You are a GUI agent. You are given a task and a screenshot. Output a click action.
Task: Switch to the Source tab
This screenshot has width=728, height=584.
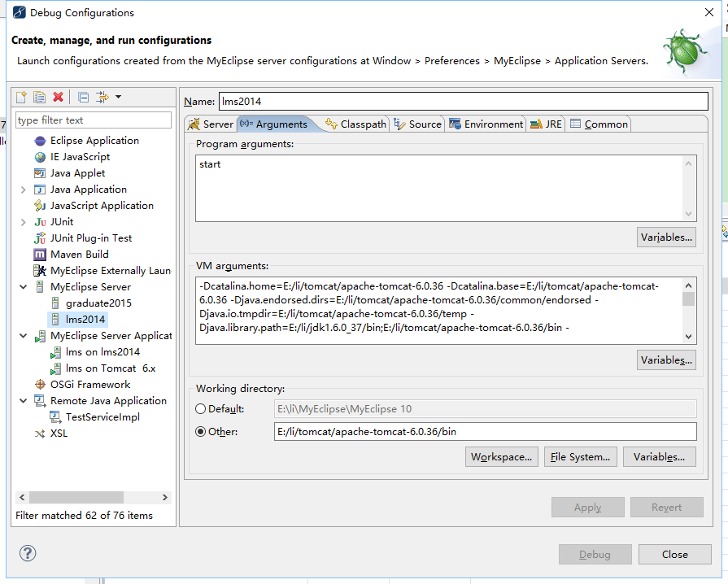point(417,124)
